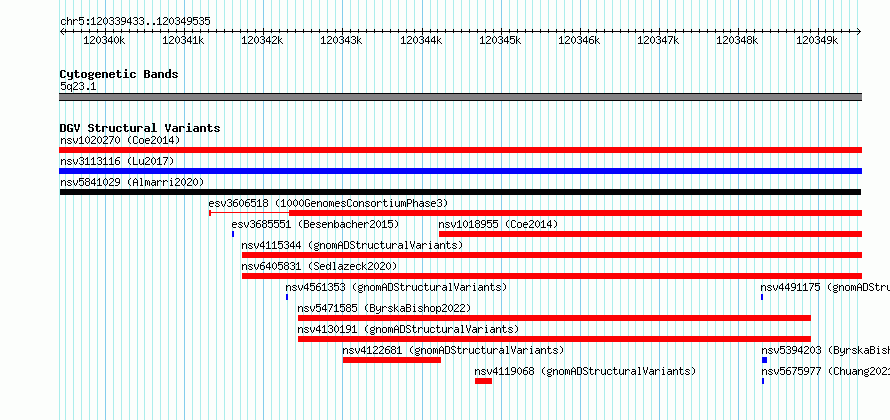This screenshot has width=890, height=420.
Task: Click the gray 5q23.1 cytogenetic band bar
Action: [x=460, y=97]
